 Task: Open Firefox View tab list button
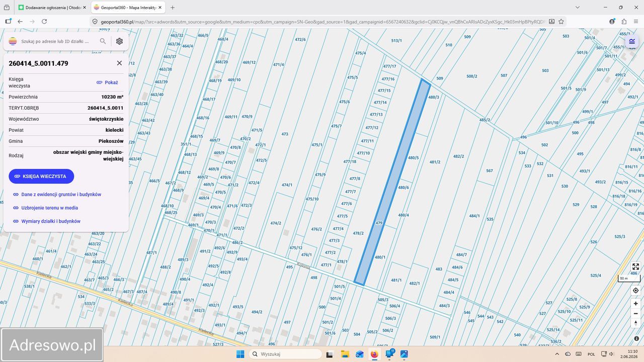[x=7, y=8]
